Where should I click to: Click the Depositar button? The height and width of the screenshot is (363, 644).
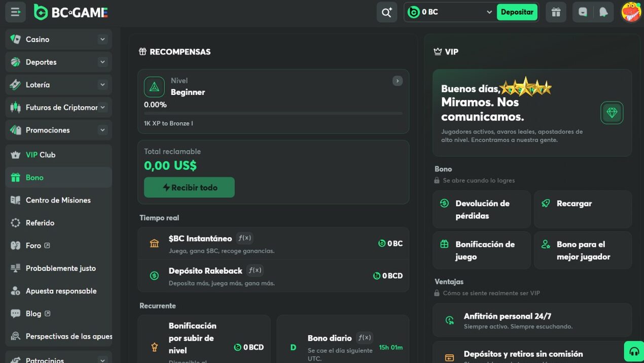517,12
